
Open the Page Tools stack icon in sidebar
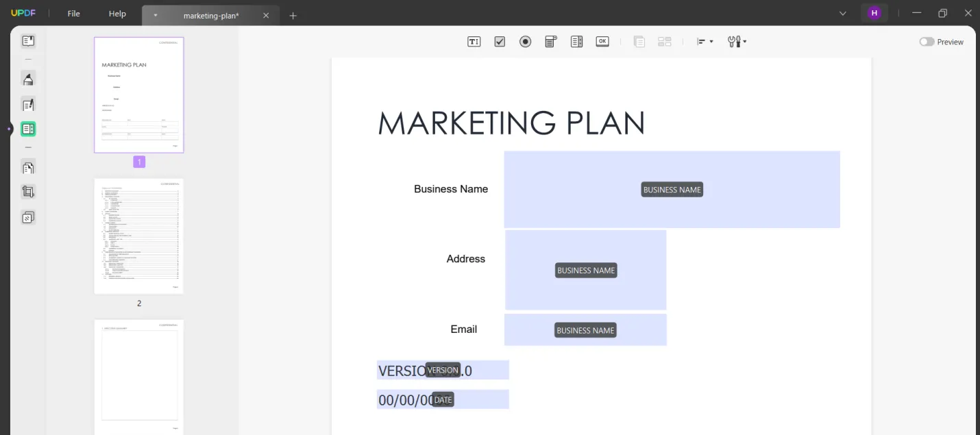click(x=28, y=218)
